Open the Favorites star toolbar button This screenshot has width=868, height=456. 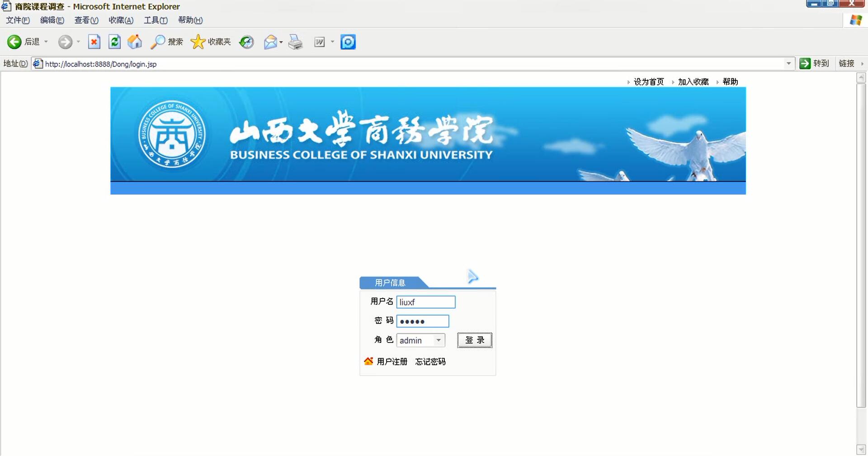tap(211, 42)
